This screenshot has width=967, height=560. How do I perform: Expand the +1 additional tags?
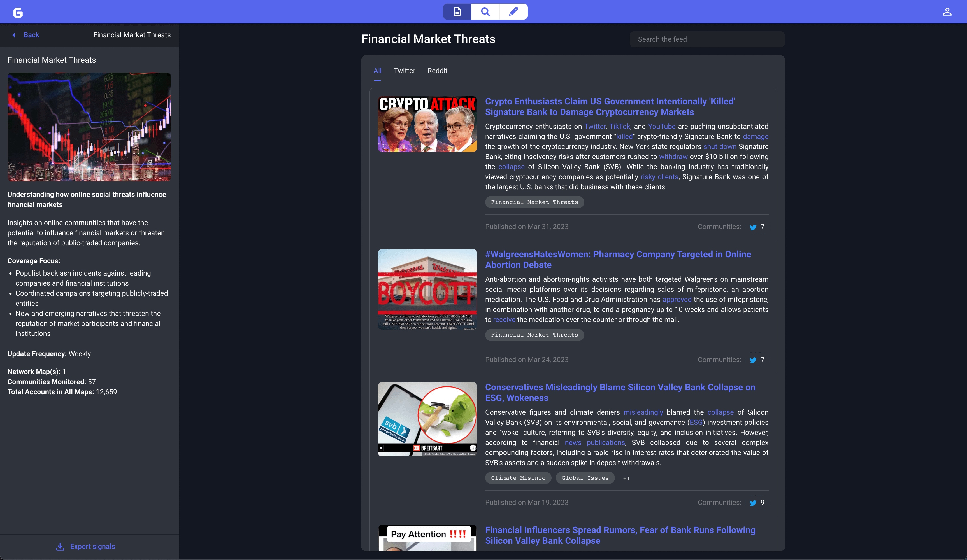point(626,478)
